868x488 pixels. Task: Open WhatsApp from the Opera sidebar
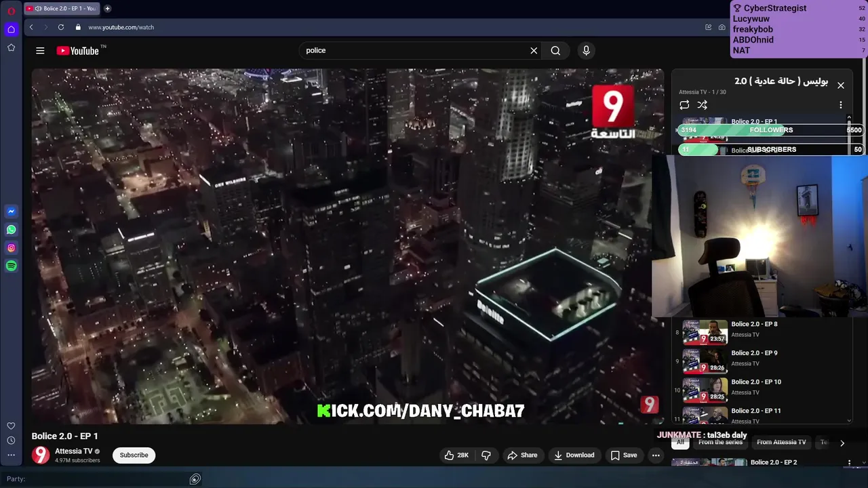11,230
